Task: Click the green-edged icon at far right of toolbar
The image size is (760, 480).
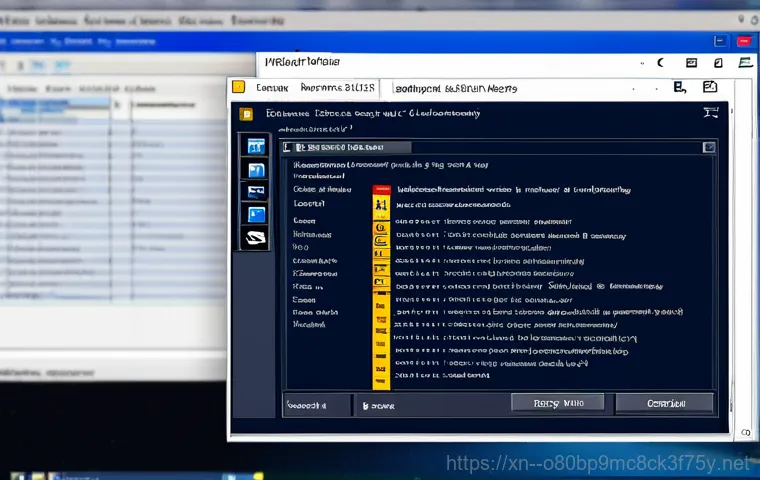Action: (744, 62)
